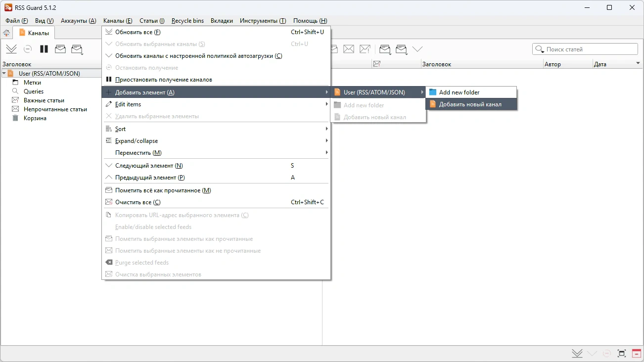Click the Поиск статей search field
This screenshot has width=644, height=362.
(585, 49)
